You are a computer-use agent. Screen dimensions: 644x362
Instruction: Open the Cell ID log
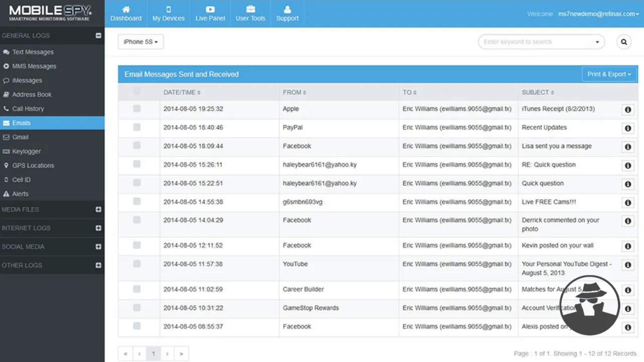click(52, 179)
